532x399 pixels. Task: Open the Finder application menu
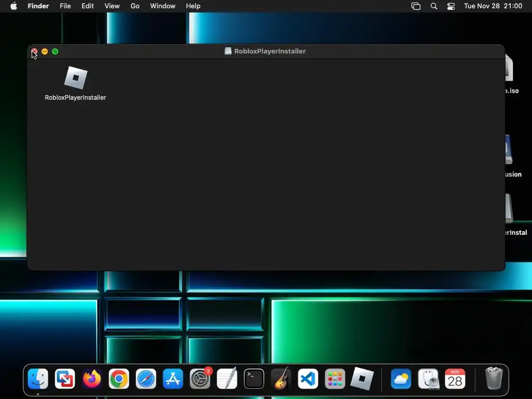(x=38, y=6)
